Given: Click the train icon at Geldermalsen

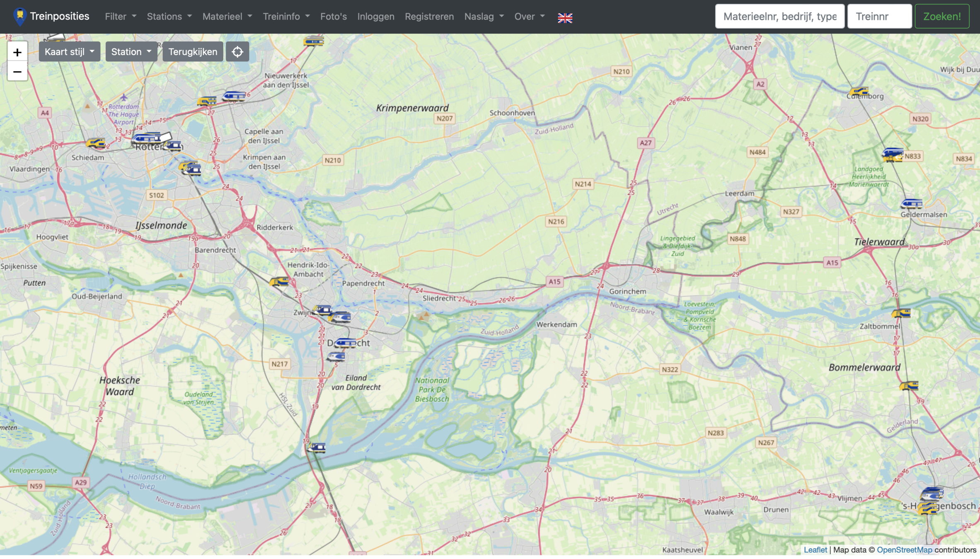Looking at the screenshot, I should [911, 204].
